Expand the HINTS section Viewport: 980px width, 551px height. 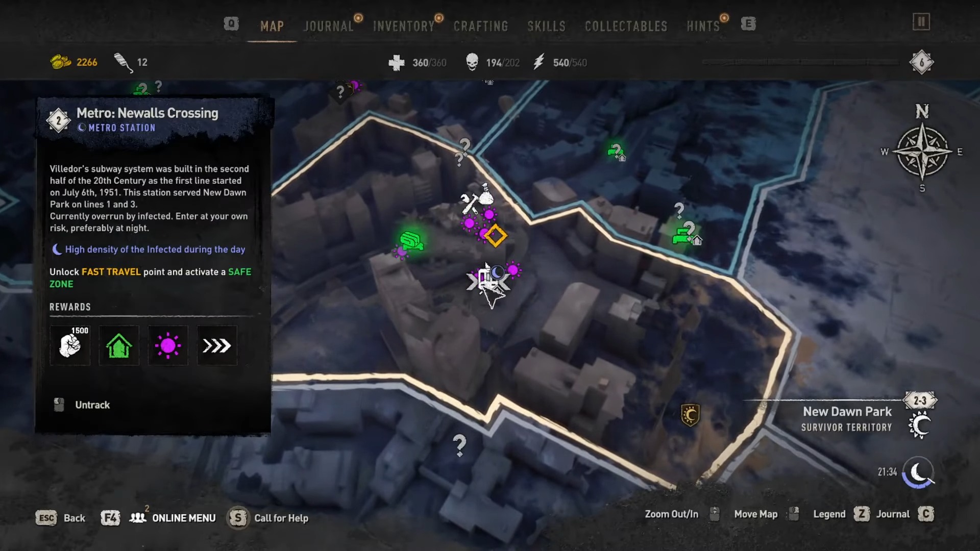pyautogui.click(x=703, y=25)
